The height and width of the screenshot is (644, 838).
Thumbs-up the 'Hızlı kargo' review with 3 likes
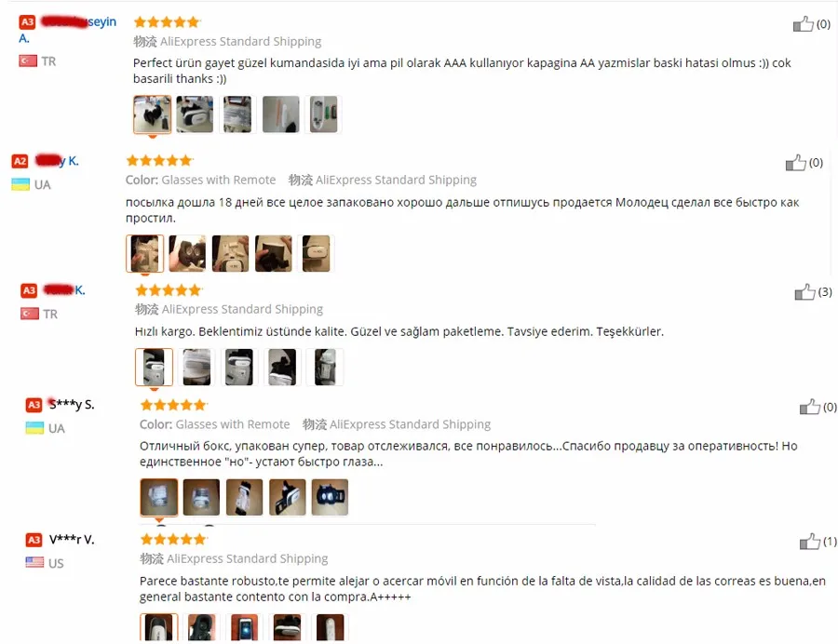point(804,292)
